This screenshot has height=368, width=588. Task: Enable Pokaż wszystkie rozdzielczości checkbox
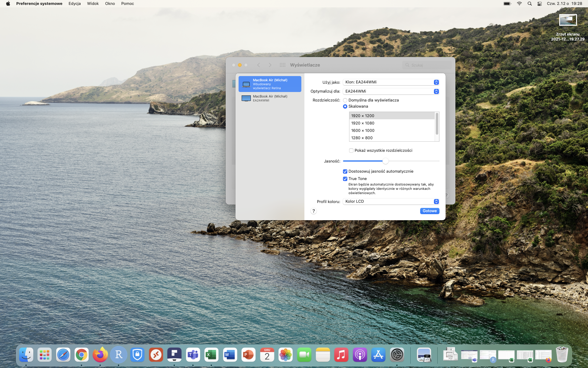pyautogui.click(x=351, y=151)
